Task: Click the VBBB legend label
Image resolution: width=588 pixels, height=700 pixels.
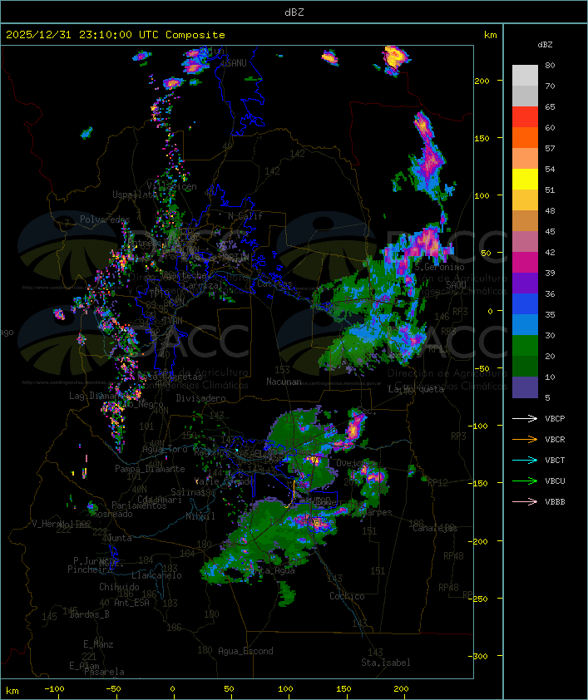Action: (555, 502)
